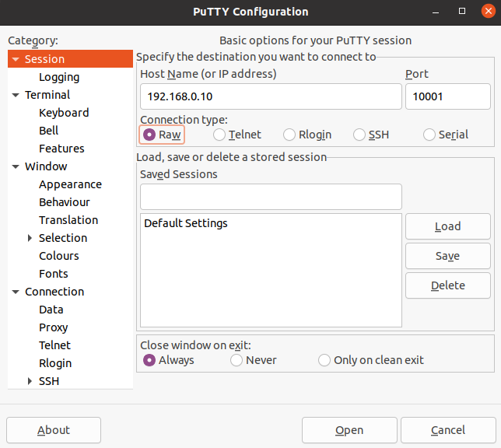Select the Serial connection type

click(x=429, y=135)
